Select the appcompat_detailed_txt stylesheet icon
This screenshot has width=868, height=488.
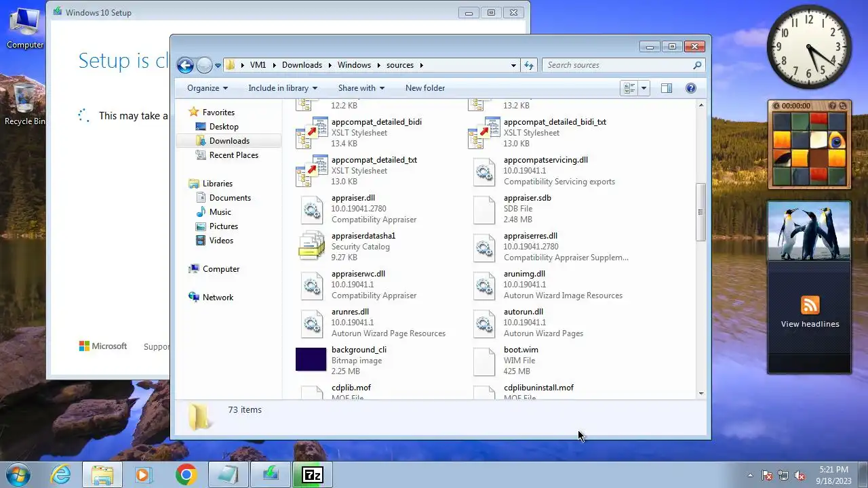click(312, 171)
